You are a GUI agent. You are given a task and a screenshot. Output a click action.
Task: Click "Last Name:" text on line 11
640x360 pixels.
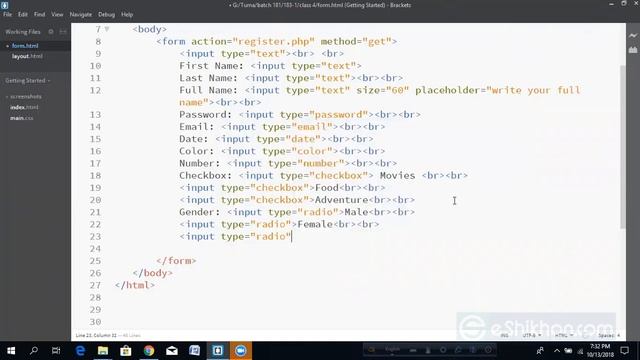(x=208, y=78)
